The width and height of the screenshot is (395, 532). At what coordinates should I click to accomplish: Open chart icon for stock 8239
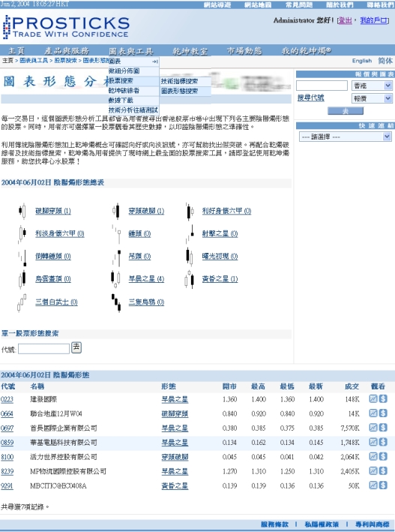tap(373, 471)
